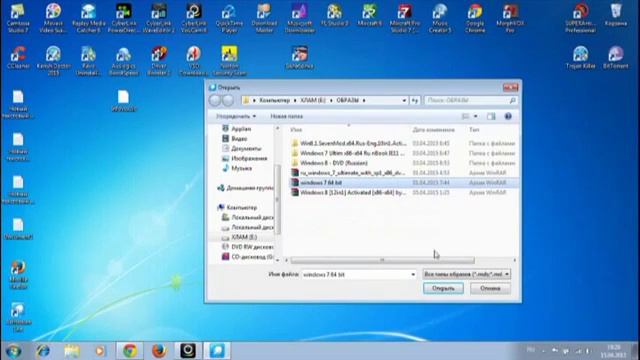Viewport: 640px width, 360px height.
Task: Open the Mixcraft Pro Studio 7 shortcut
Action: [x=404, y=18]
